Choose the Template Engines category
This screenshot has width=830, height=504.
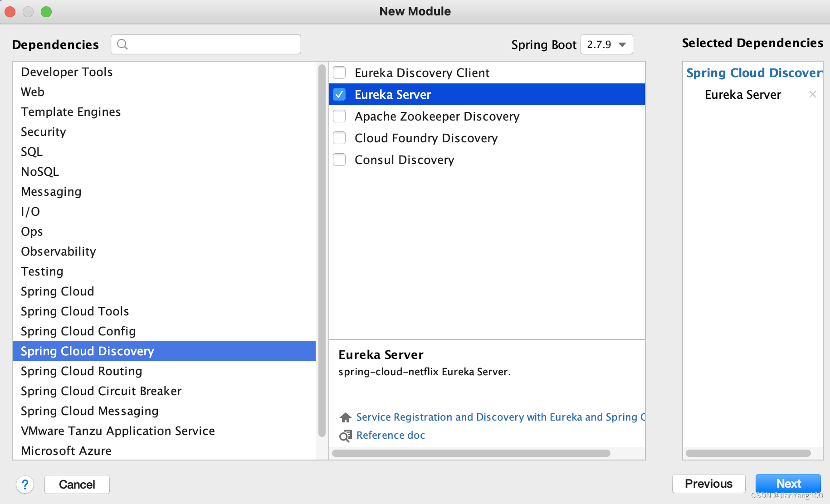164,111
